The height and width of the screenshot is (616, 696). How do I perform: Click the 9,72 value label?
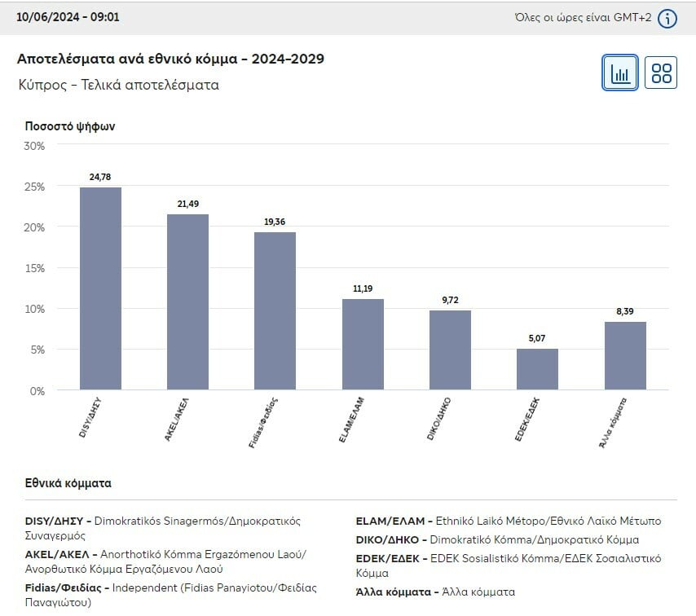[450, 301]
